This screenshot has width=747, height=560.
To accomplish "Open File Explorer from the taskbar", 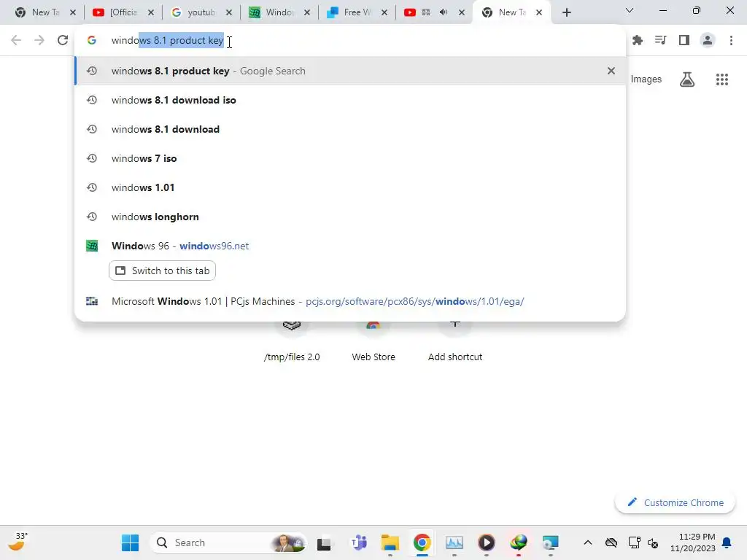I will pyautogui.click(x=390, y=542).
